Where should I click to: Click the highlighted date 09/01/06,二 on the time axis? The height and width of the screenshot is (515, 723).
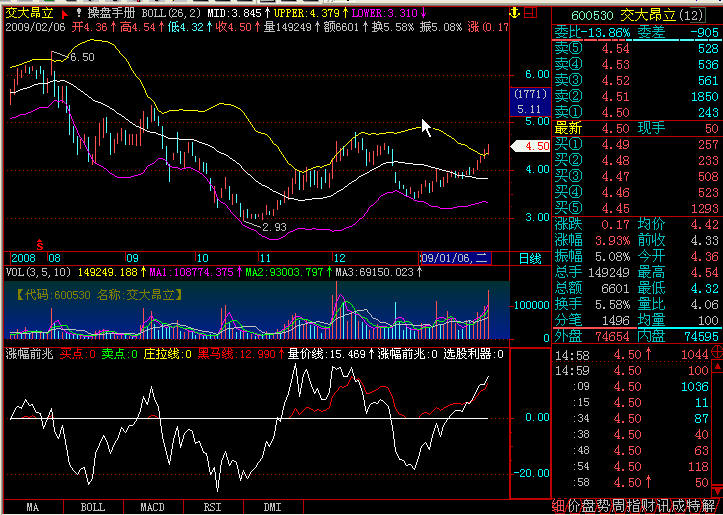(x=456, y=258)
